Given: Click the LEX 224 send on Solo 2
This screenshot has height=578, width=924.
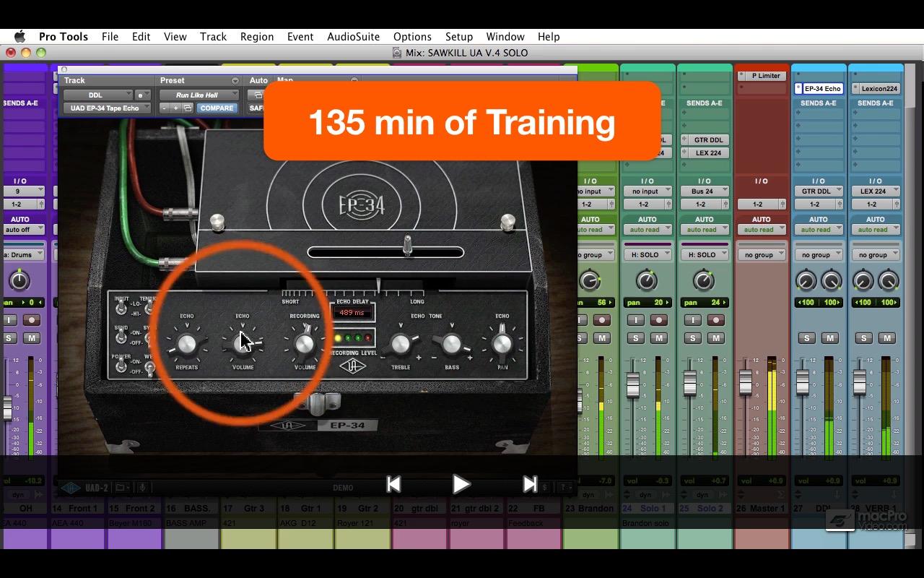Looking at the screenshot, I should point(705,153).
